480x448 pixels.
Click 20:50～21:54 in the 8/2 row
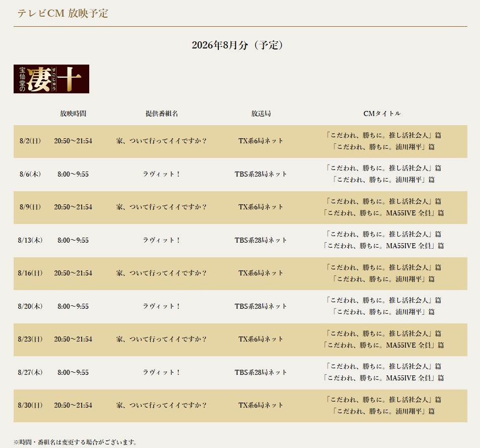(x=73, y=141)
